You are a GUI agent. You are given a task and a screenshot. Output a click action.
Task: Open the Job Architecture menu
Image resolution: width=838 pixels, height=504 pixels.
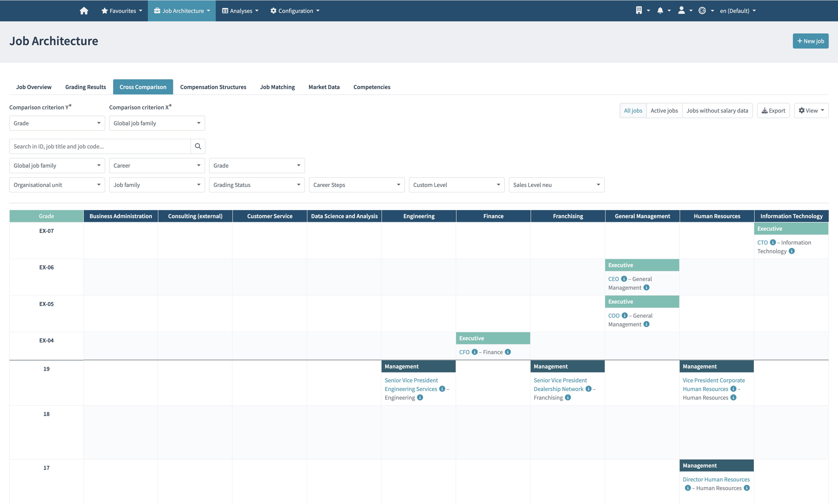[x=182, y=11]
